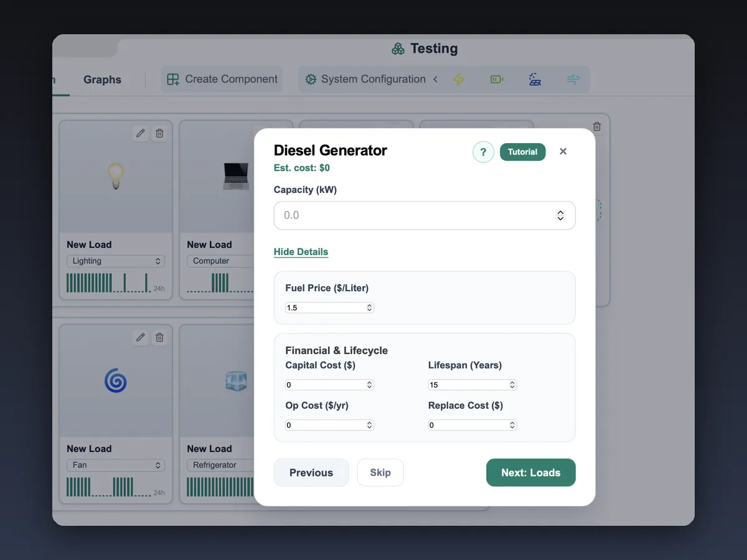Open Create Component menu item
Viewport: 747px width, 560px height.
[x=222, y=79]
